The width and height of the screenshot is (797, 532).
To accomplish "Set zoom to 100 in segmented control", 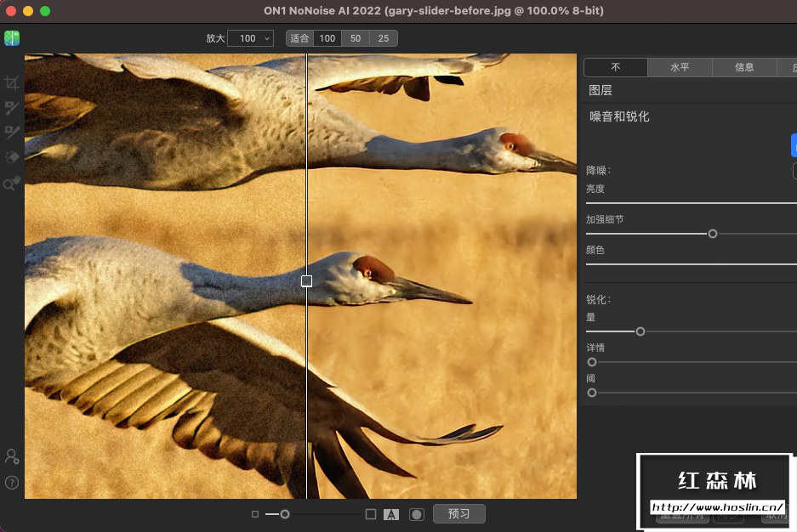I will click(327, 38).
